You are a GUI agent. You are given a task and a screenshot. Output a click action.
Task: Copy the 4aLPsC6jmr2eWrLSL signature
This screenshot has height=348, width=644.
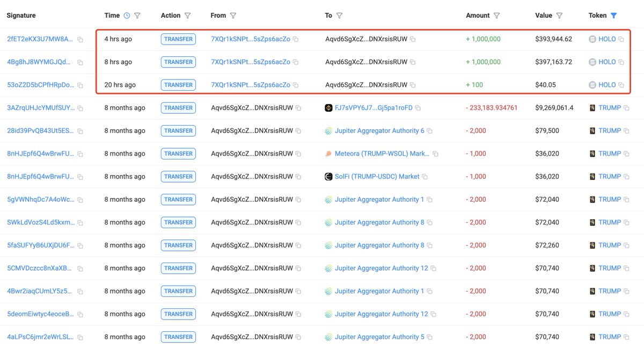tap(80, 337)
